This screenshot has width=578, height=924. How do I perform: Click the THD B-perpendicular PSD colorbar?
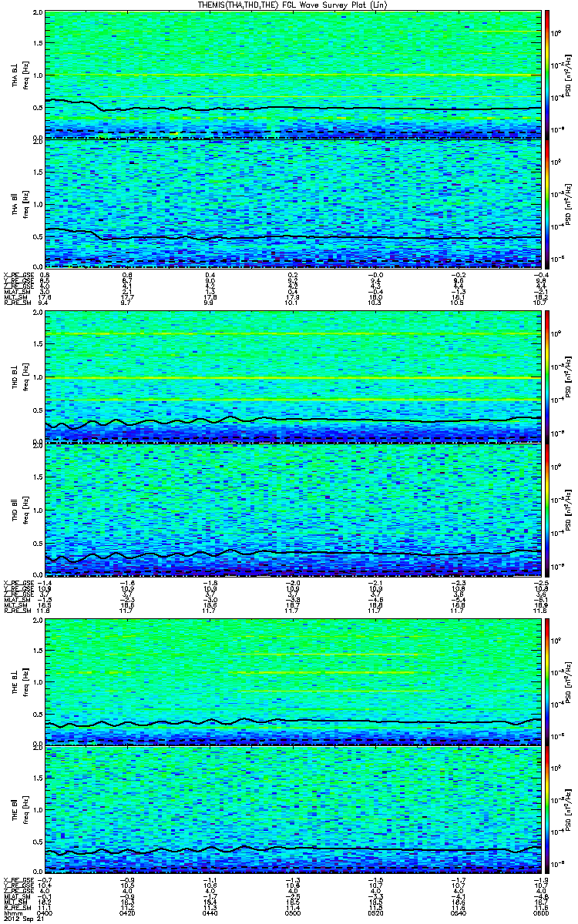[547, 376]
